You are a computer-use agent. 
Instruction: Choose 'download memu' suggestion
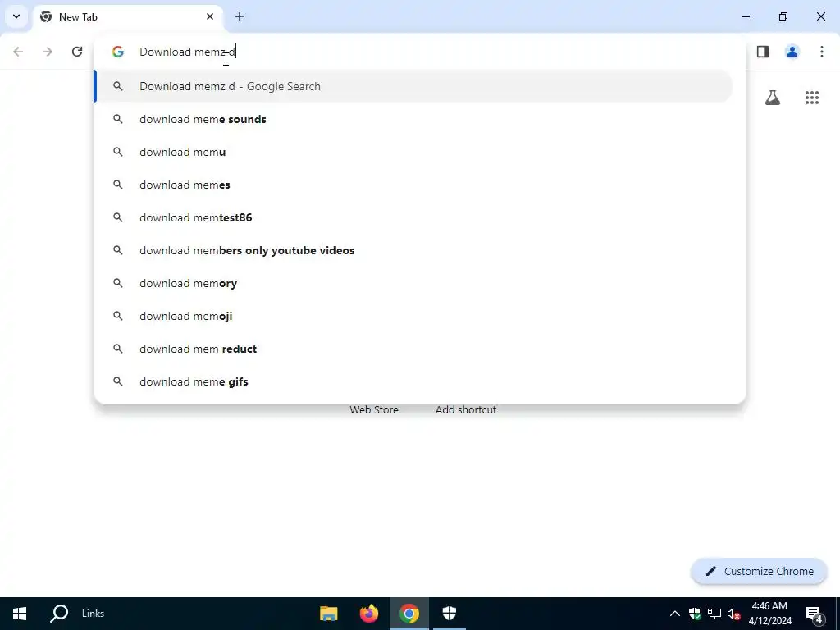pos(414,152)
